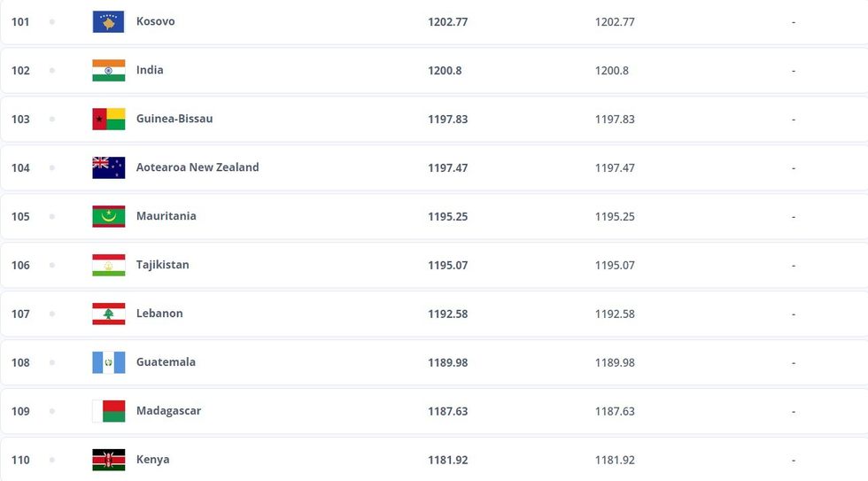The image size is (868, 481).
Task: Click the Guinea-Bissau flag icon
Action: pyautogui.click(x=108, y=119)
